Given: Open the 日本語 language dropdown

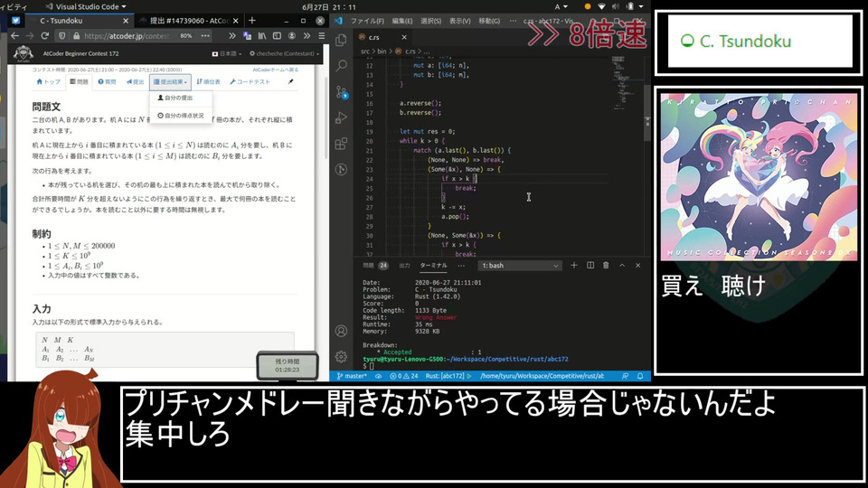Looking at the screenshot, I should pyautogui.click(x=227, y=53).
